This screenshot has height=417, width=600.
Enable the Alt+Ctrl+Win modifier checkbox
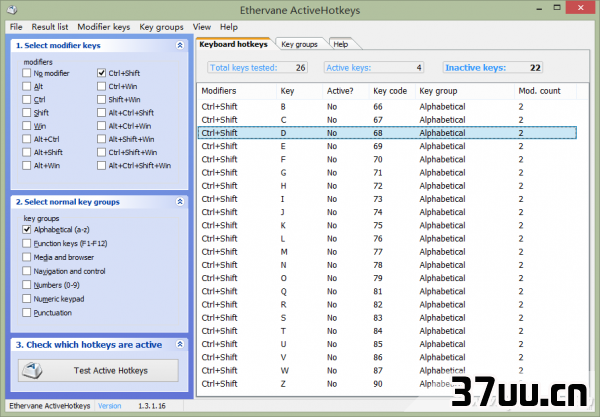click(101, 126)
